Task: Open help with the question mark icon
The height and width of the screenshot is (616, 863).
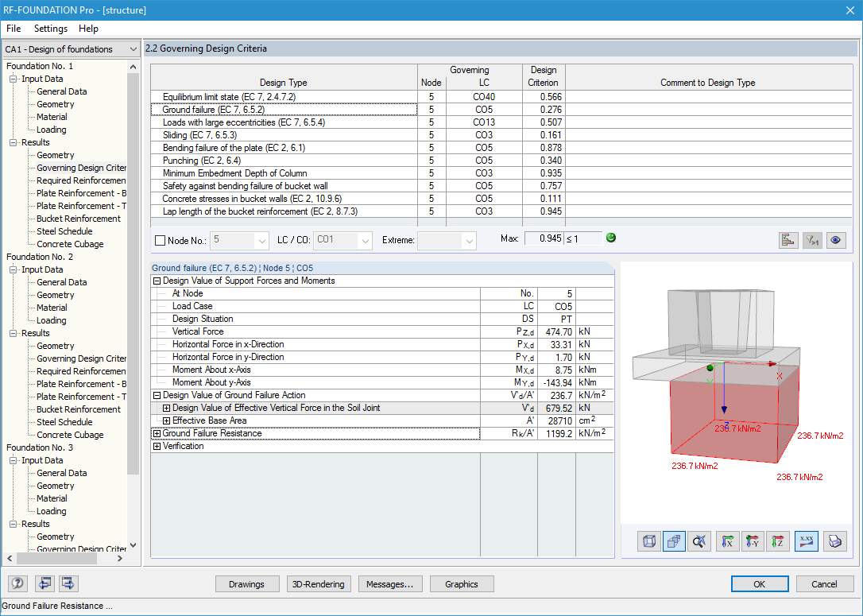Action: [17, 583]
